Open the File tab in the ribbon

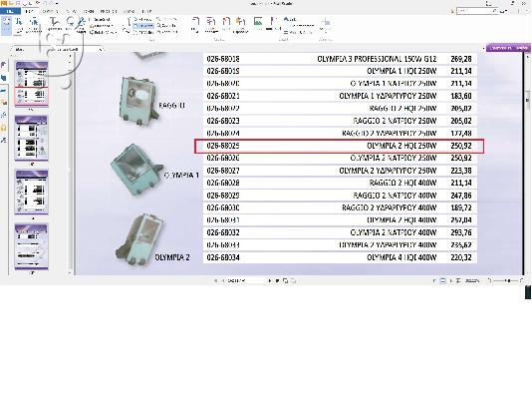(x=10, y=11)
